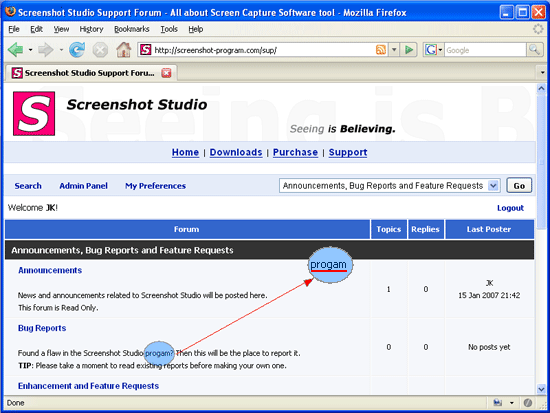Click the 'This forum is Read Only.' text
The image size is (550, 413).
click(x=58, y=308)
